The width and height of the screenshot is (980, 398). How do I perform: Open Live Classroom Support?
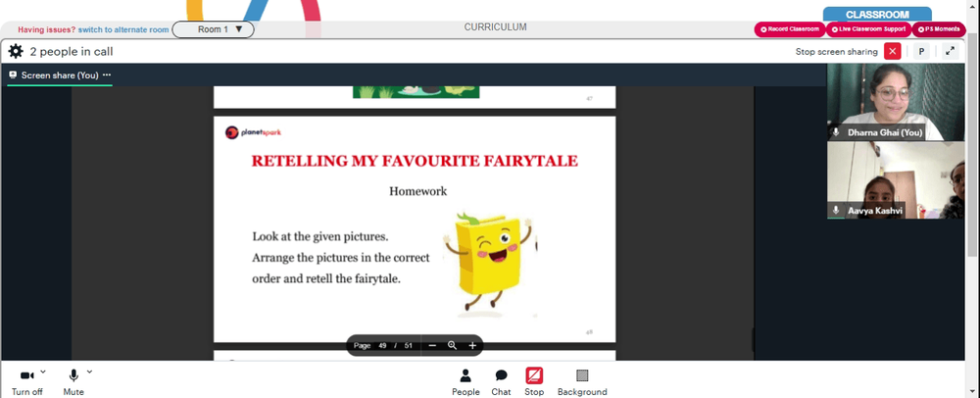868,29
